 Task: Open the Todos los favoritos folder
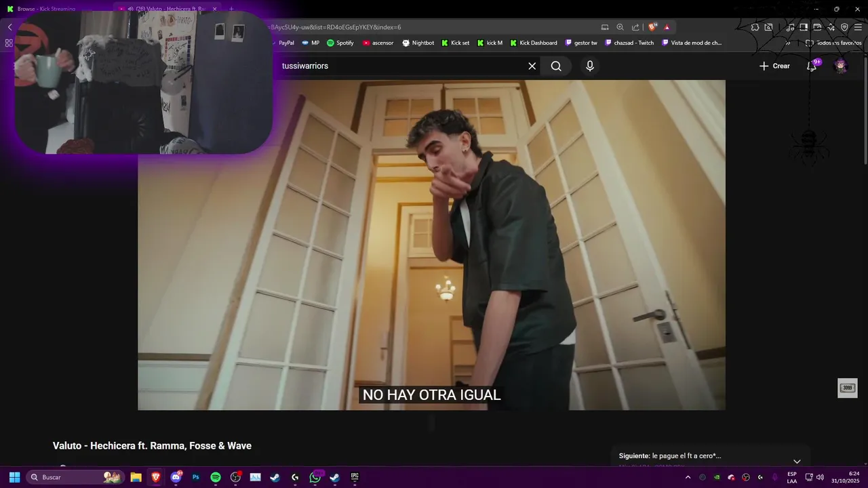(834, 43)
